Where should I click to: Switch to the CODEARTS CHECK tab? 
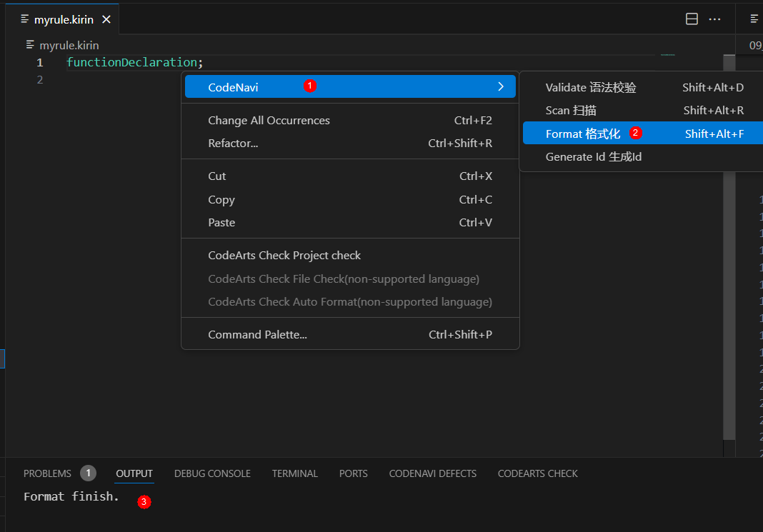pyautogui.click(x=537, y=473)
